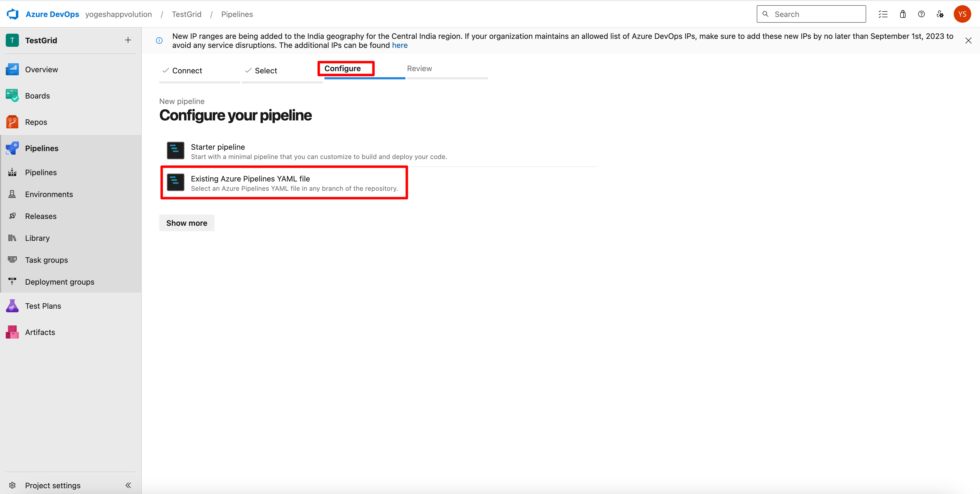The height and width of the screenshot is (494, 980).
Task: Click the Pipelines sub-item factory icon
Action: (12, 172)
